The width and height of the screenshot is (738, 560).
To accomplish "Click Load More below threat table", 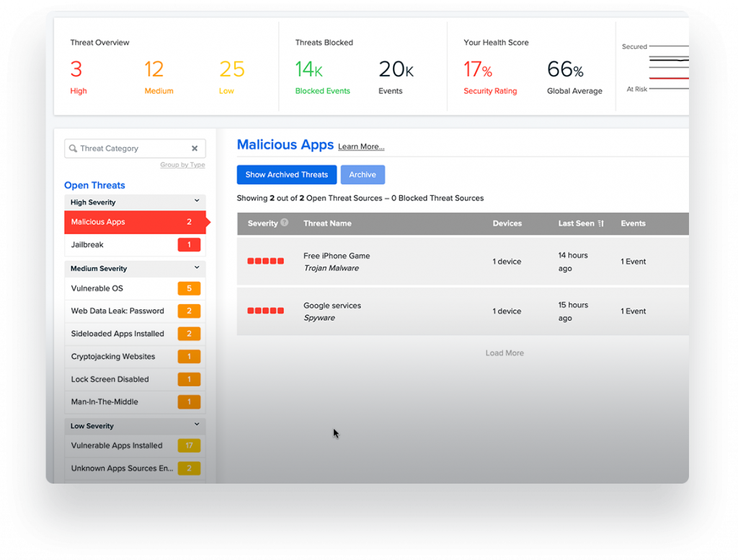I will click(x=504, y=353).
